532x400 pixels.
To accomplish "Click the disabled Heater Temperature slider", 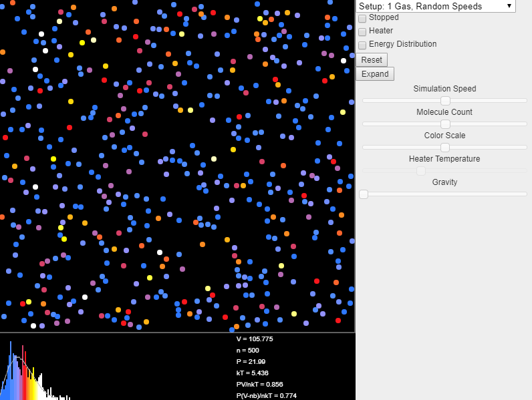I will (x=421, y=170).
